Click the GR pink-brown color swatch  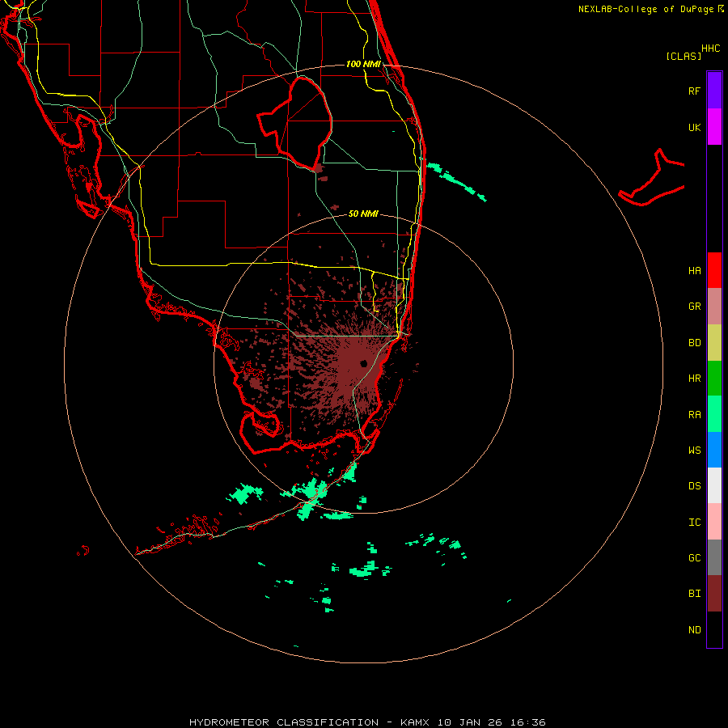click(x=714, y=307)
